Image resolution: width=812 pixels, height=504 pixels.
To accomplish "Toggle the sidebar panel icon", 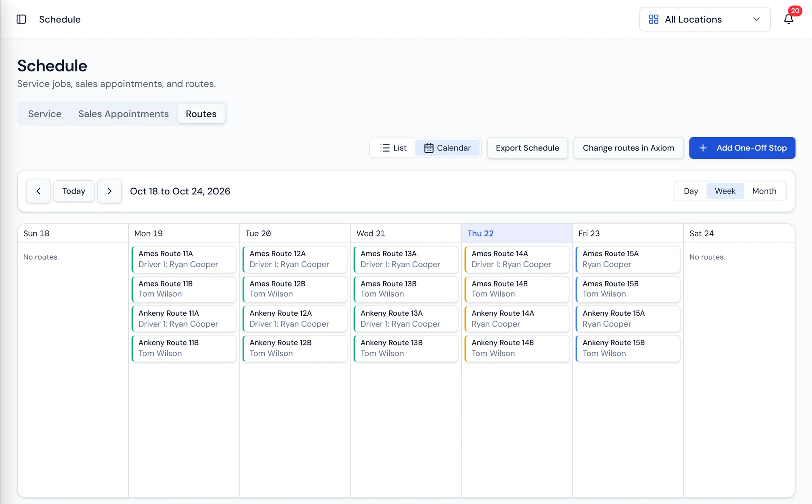I will [21, 19].
